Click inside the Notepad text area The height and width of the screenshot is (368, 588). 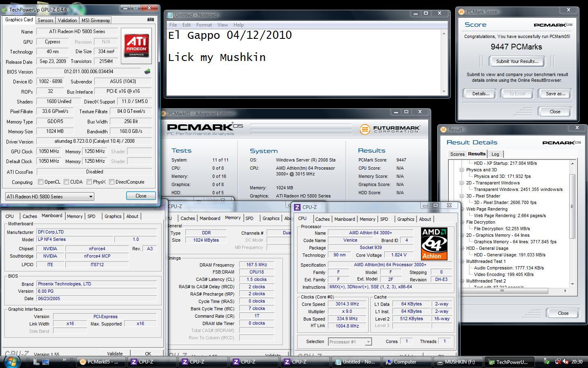(x=304, y=62)
